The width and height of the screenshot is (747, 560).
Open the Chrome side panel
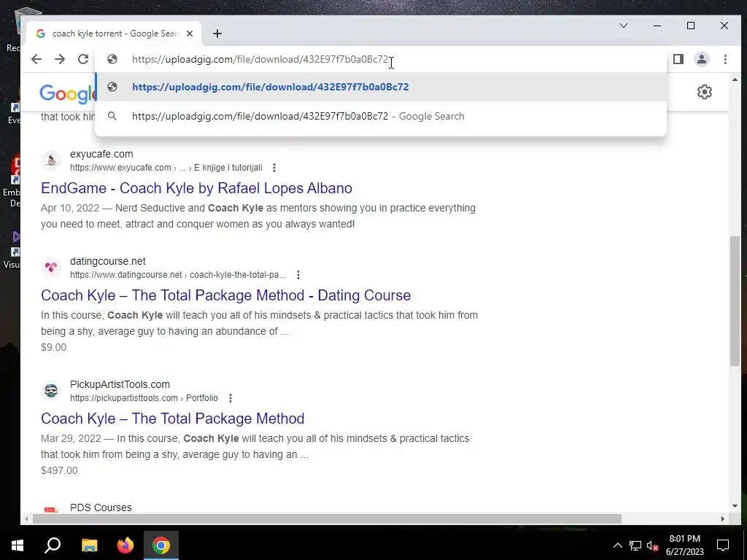pos(678,59)
